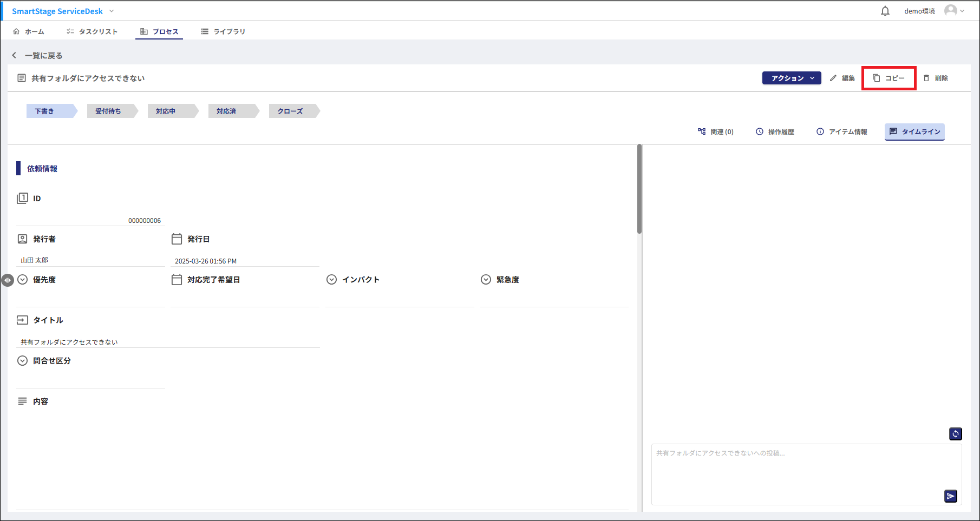The height and width of the screenshot is (521, 980).
Task: Click the form's vertical scrollbar
Action: point(639,189)
